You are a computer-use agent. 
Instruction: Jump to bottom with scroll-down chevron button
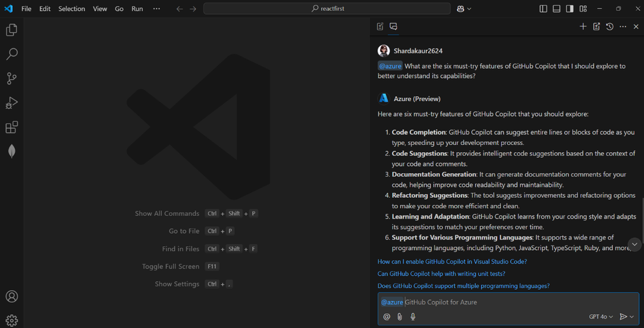click(x=634, y=244)
